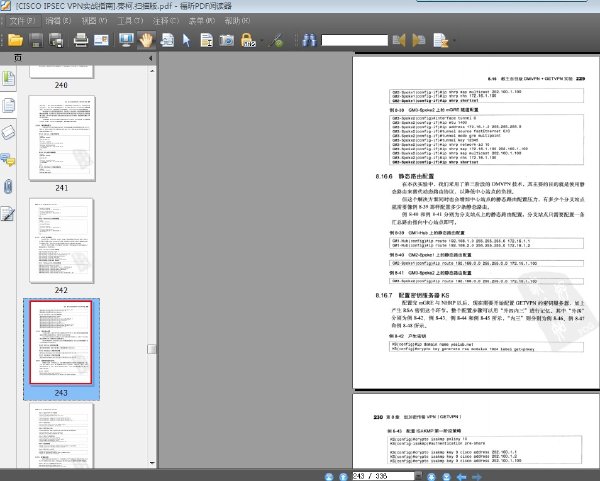This screenshot has width=600, height=481.
Task: Click the find previous arrow icon
Action: coord(399,40)
